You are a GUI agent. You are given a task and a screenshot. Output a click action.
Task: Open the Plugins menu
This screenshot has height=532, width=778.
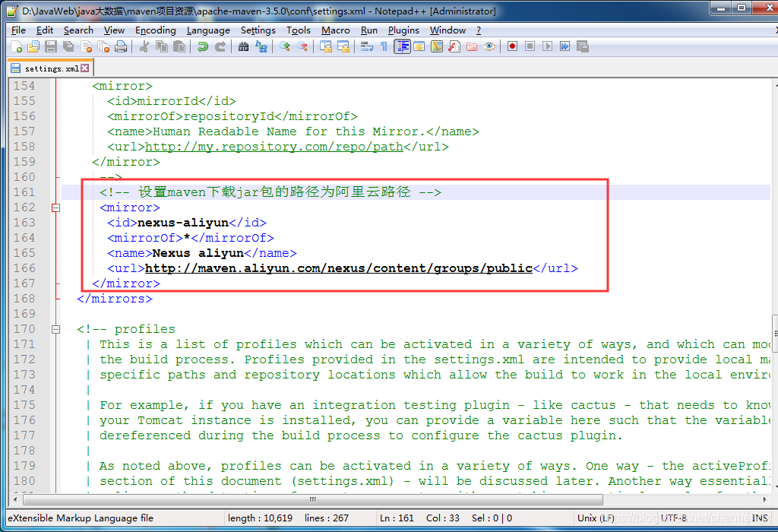[403, 30]
